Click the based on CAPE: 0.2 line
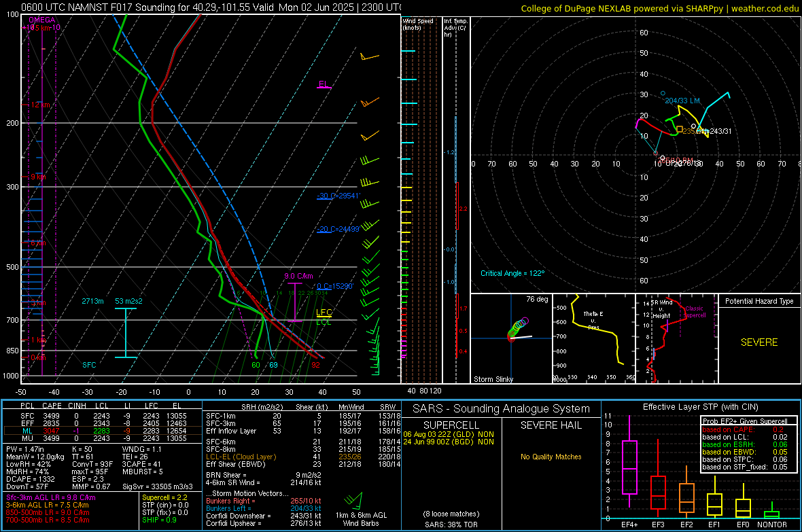Image resolution: width=802 pixels, height=532 pixels. point(744,429)
